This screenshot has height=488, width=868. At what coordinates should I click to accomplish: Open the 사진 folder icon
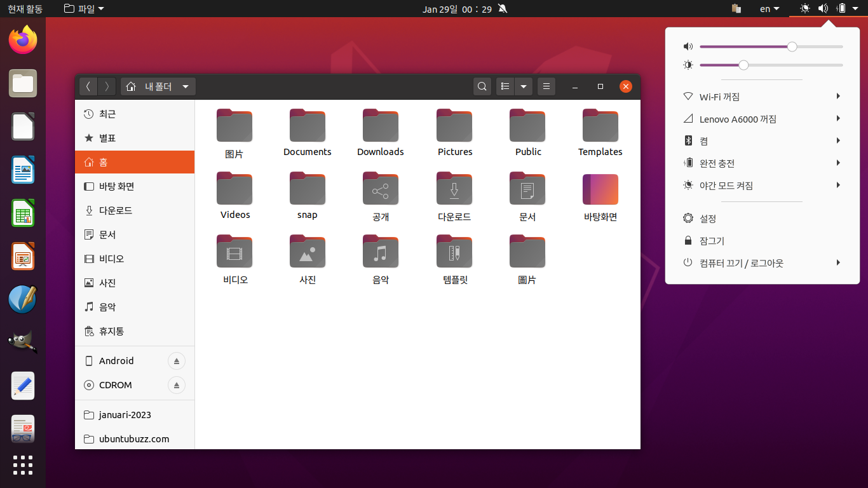click(308, 252)
